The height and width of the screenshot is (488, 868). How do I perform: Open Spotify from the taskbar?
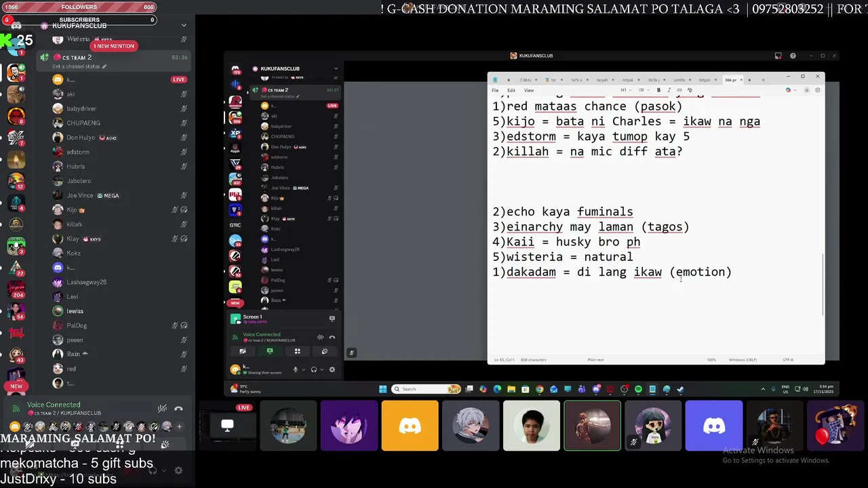(638, 389)
